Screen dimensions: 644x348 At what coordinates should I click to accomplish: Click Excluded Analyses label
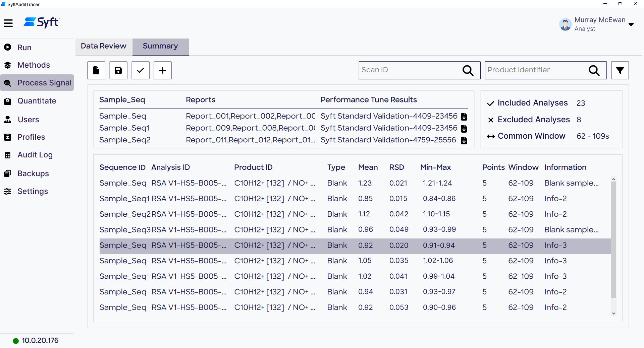coord(534,120)
